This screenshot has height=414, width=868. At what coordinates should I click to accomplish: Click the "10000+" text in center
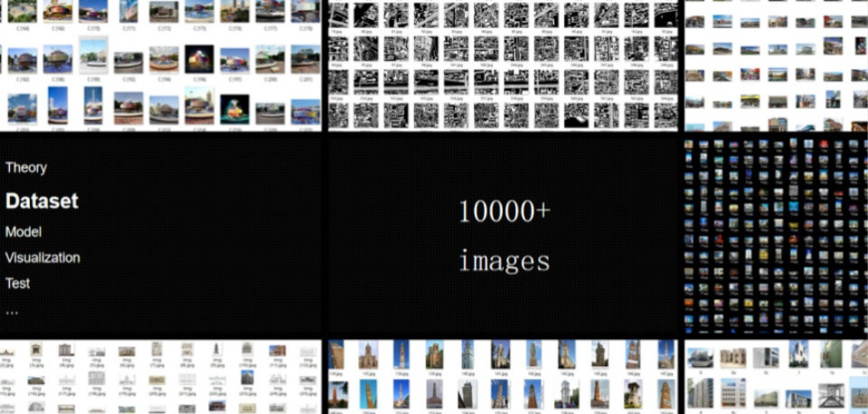pyautogui.click(x=504, y=212)
